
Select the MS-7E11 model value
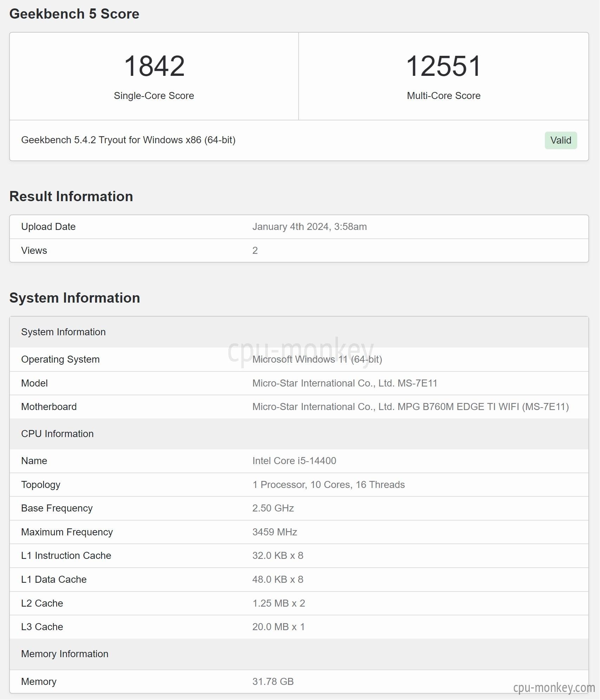click(x=345, y=383)
